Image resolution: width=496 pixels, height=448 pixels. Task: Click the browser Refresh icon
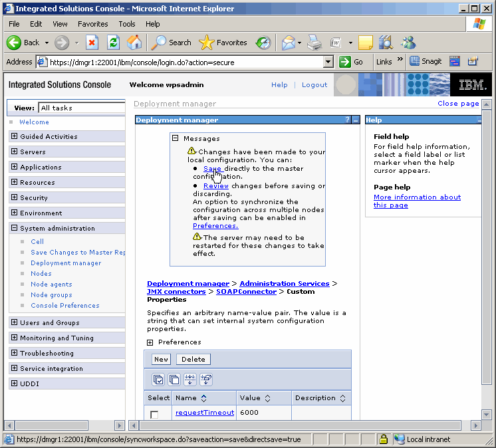[x=114, y=43]
